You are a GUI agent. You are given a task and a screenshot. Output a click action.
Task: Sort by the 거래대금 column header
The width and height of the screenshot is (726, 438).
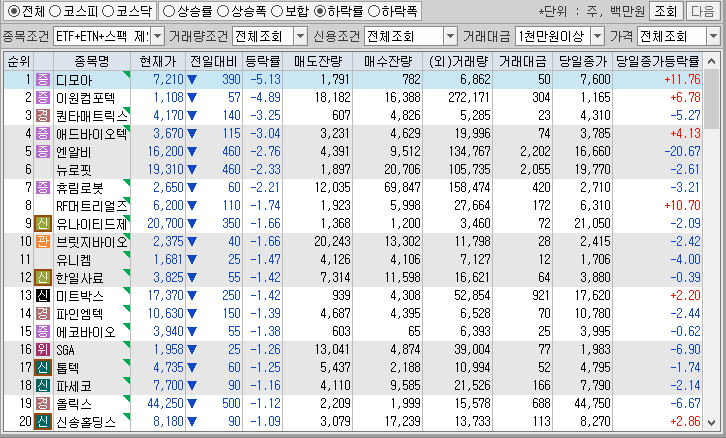[x=522, y=61]
